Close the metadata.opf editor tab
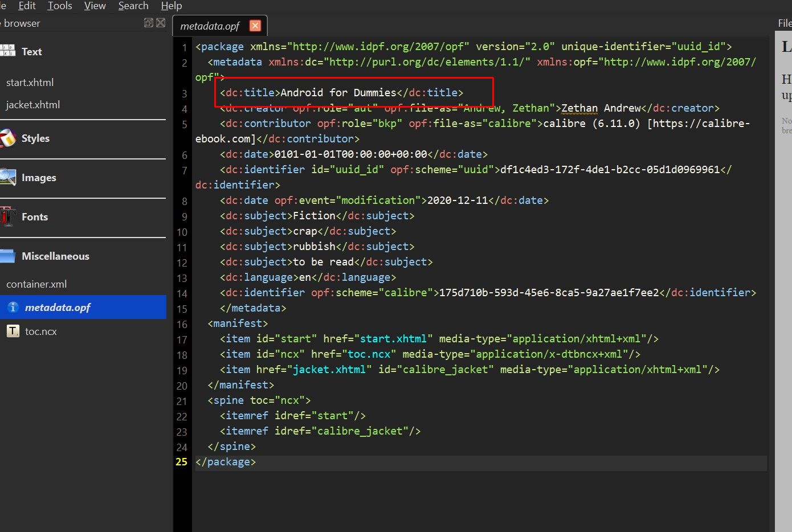Screen dimensions: 792x532 point(255,26)
